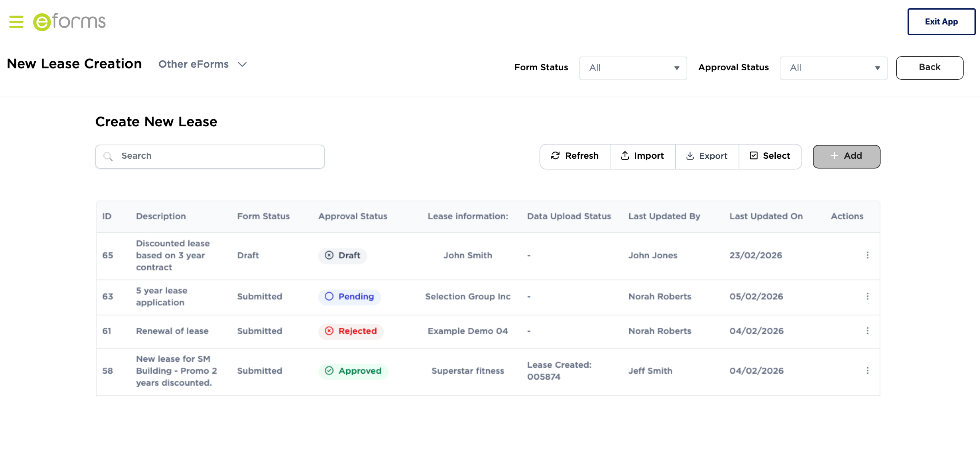Open the Approval Status dropdown
980x464 pixels.
coord(833,68)
